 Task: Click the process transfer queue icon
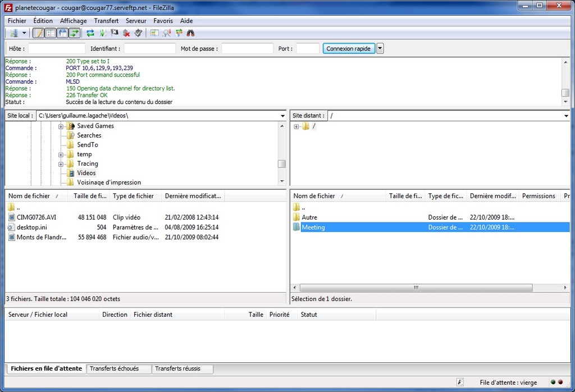coord(103,33)
